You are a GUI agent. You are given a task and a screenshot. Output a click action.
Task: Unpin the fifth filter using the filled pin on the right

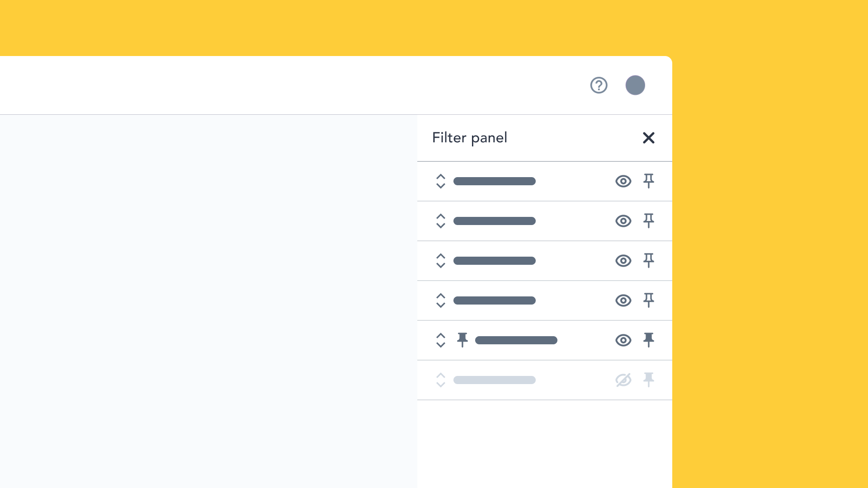point(648,340)
